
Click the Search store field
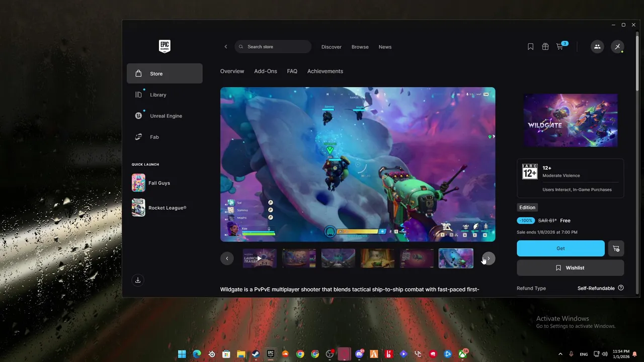273,47
